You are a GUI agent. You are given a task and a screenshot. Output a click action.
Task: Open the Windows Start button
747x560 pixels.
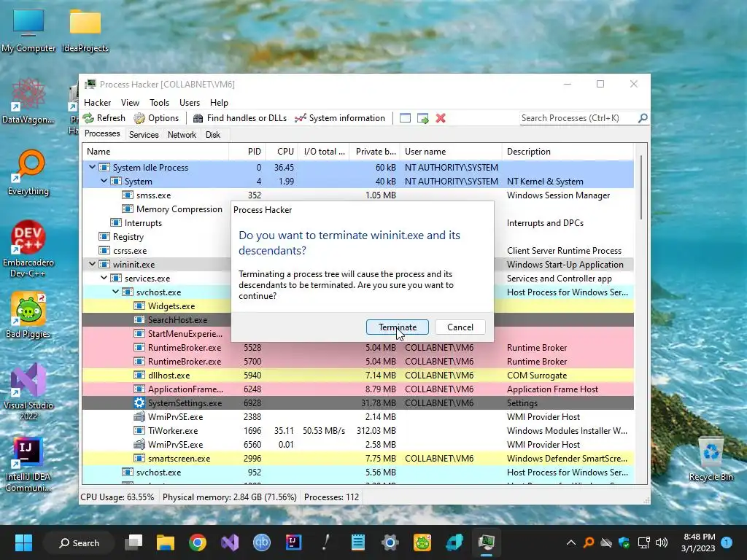23,542
